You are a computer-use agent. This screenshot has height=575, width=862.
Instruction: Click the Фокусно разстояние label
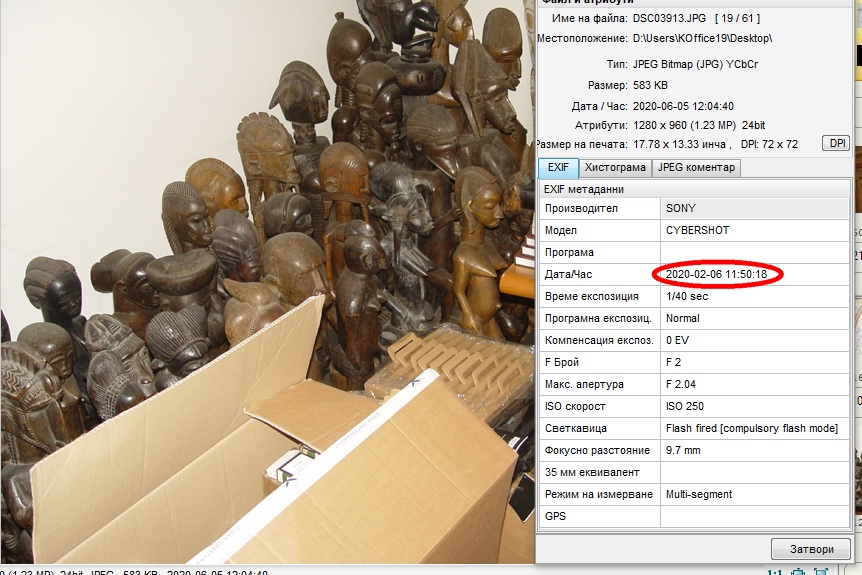tap(597, 450)
